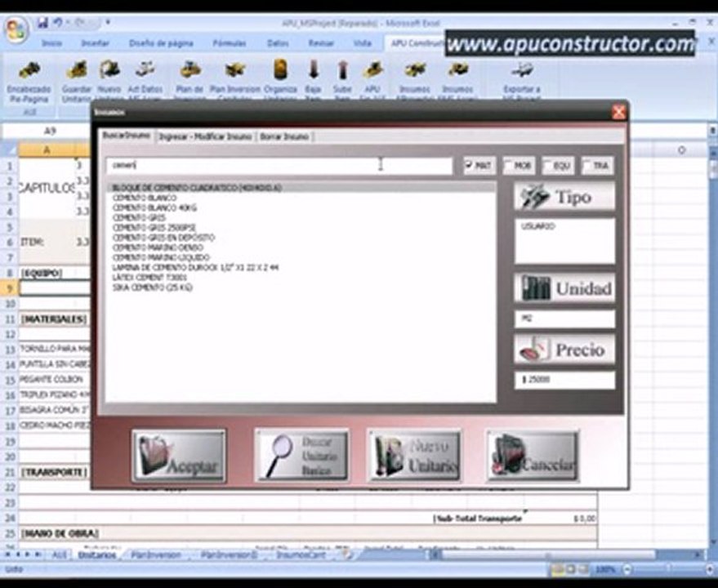
Task: Click the Undo icon in the quick access toolbar
Action: click(58, 22)
